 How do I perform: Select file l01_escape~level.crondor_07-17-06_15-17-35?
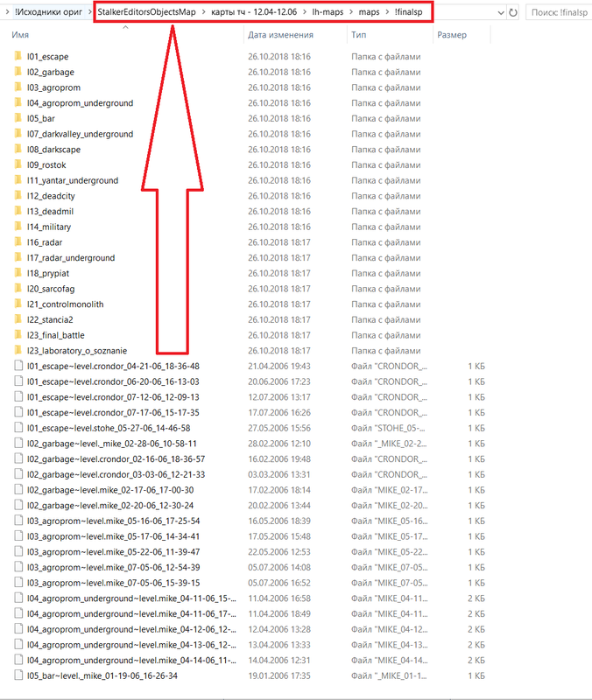click(113, 412)
